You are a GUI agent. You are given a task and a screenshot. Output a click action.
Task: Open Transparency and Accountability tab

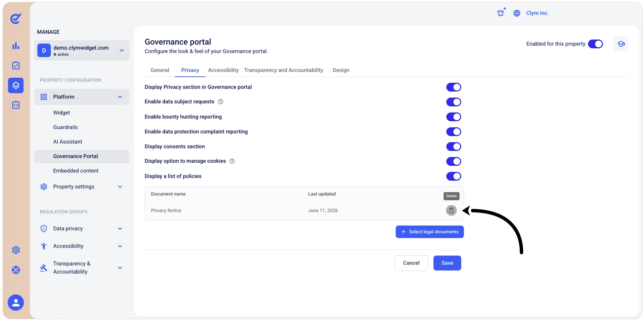point(284,70)
